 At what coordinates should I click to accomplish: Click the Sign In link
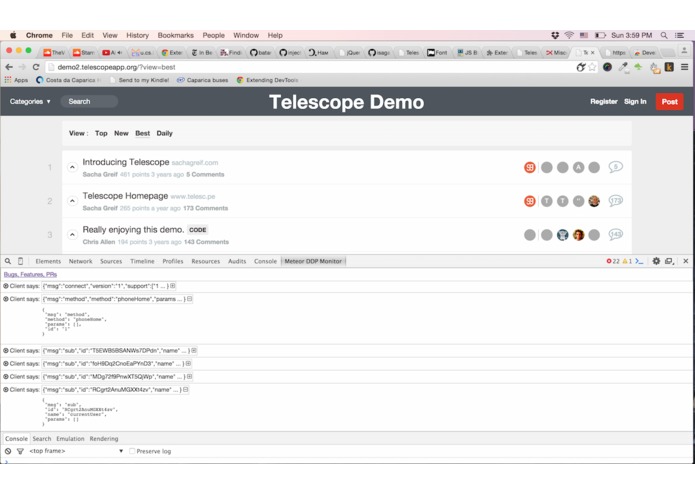pyautogui.click(x=635, y=101)
